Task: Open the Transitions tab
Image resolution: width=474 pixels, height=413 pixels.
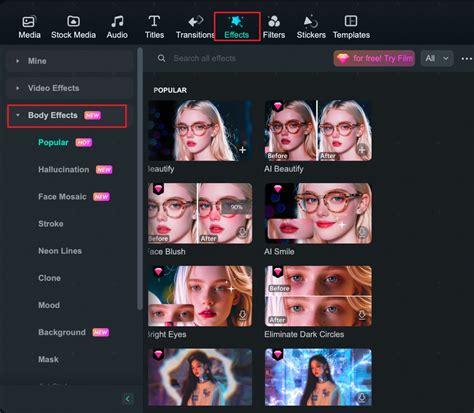Action: click(x=195, y=27)
